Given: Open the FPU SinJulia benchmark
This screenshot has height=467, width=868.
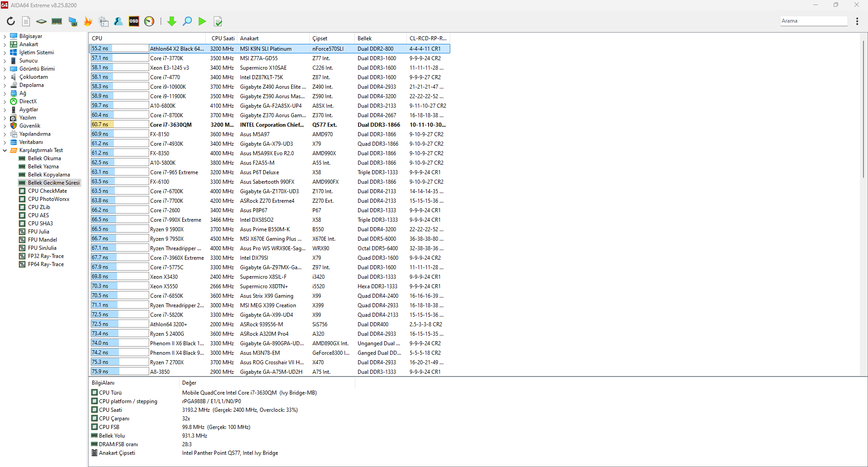Looking at the screenshot, I should click(42, 248).
